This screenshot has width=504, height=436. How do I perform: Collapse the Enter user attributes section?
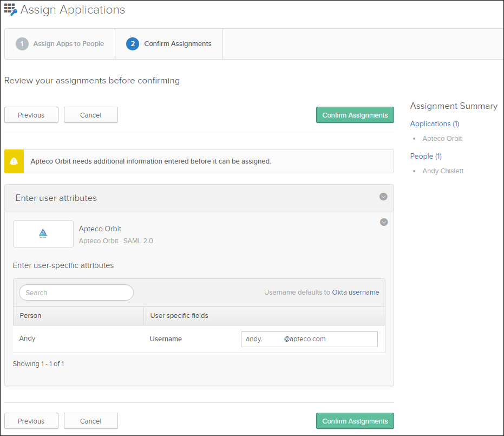tap(383, 197)
